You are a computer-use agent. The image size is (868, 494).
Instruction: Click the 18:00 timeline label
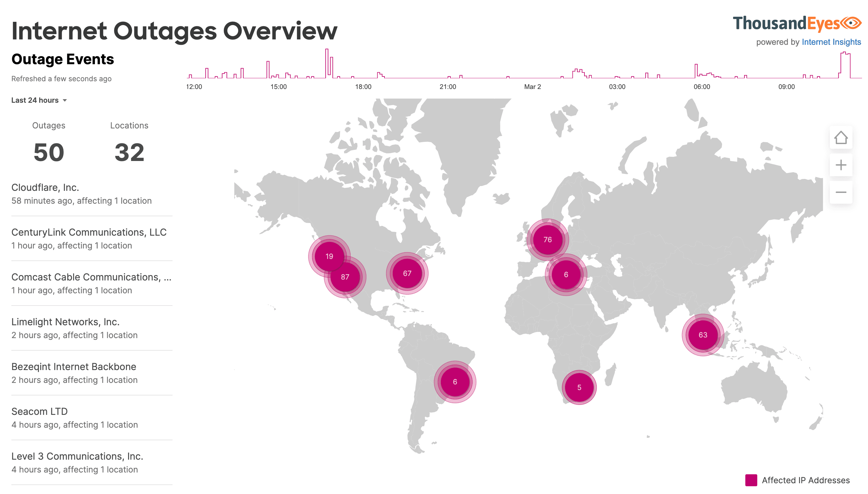pos(363,87)
